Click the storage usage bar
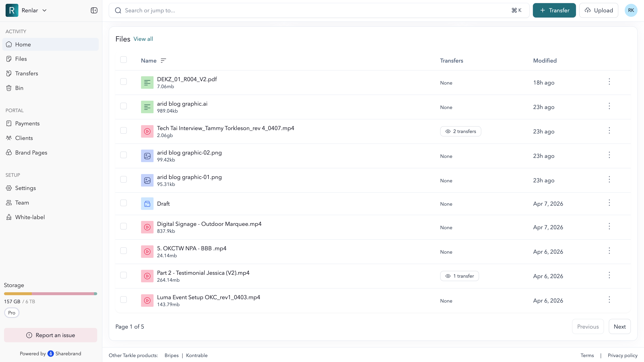The image size is (644, 362). pos(50,293)
